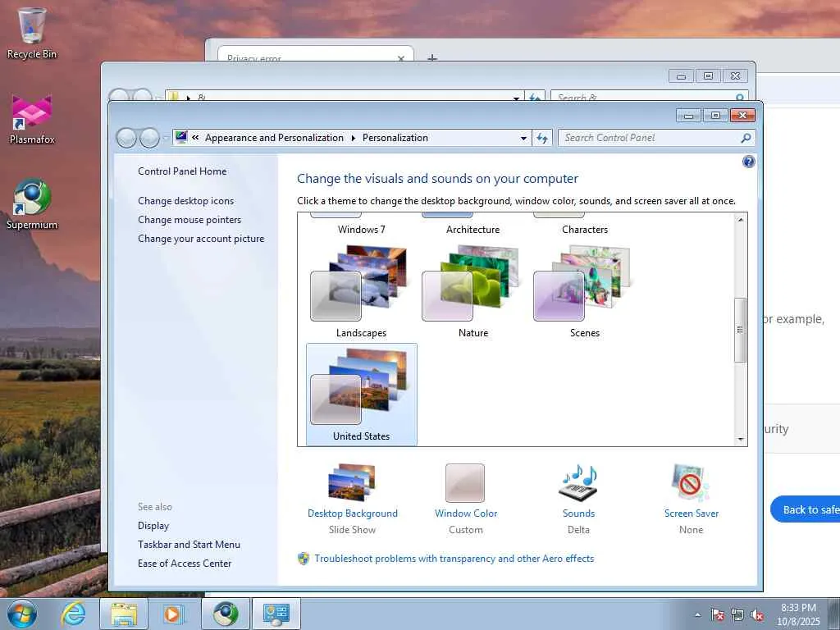Open Internet Explorer from the taskbar

73,614
